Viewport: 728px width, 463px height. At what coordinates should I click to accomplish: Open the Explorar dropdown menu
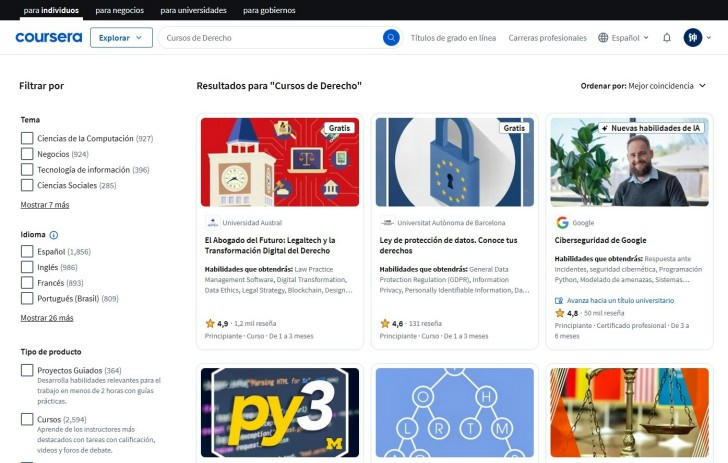121,38
